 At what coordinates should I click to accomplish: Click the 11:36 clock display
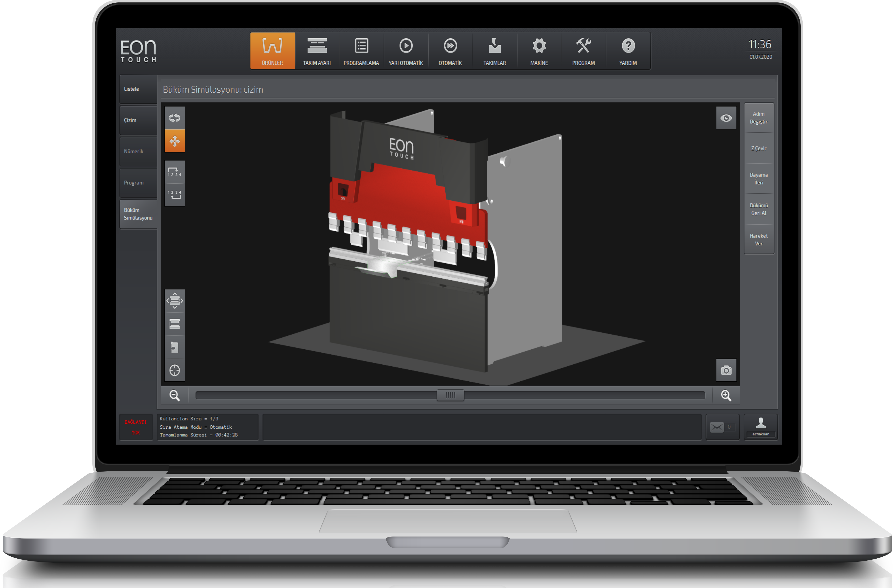[x=760, y=45]
